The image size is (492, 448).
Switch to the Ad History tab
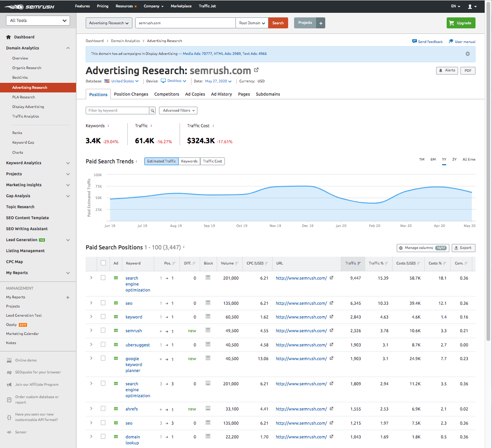click(222, 94)
